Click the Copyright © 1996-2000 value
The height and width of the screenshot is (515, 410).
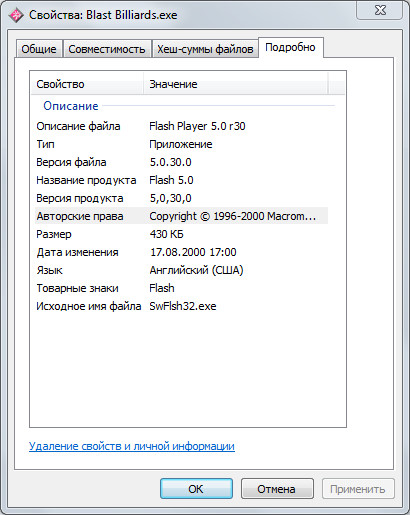232,216
